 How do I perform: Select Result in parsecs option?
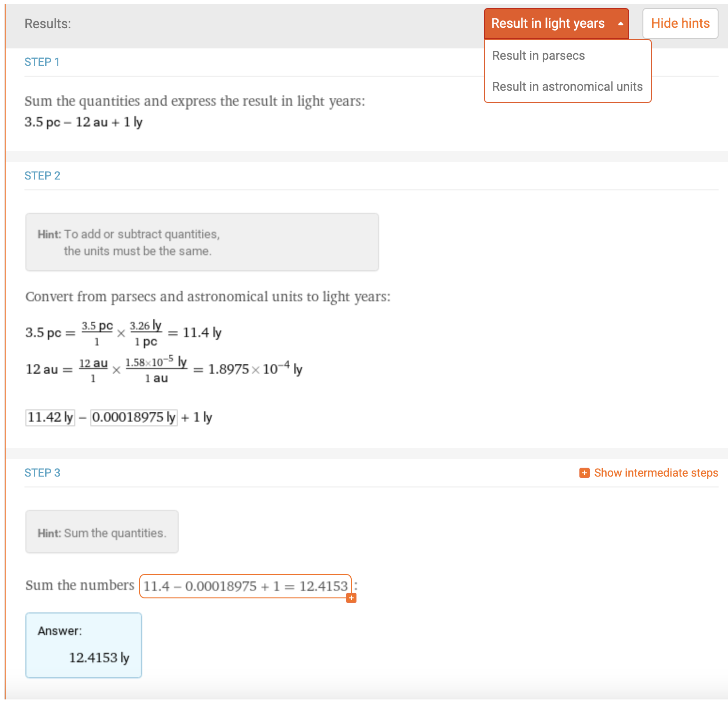tap(538, 55)
